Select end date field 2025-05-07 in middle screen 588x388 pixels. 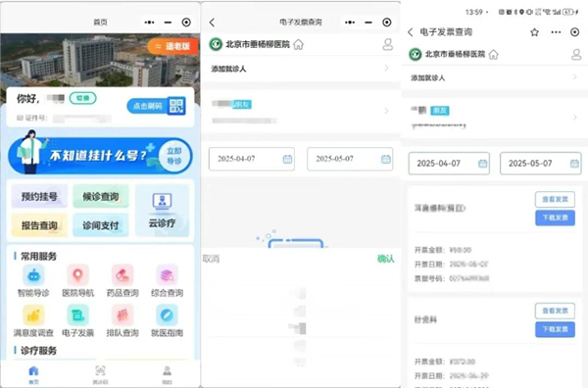[350, 159]
